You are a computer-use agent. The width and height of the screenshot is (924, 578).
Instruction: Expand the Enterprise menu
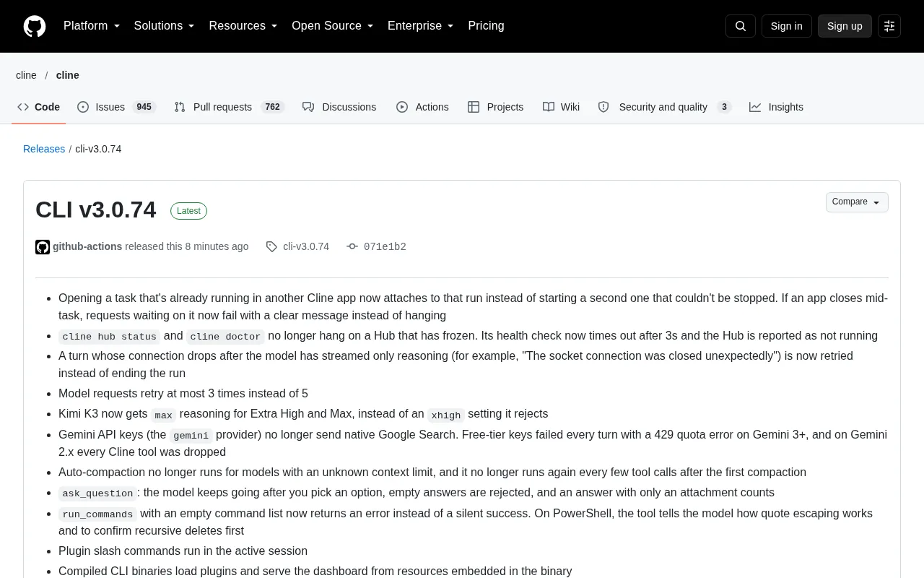[420, 26]
